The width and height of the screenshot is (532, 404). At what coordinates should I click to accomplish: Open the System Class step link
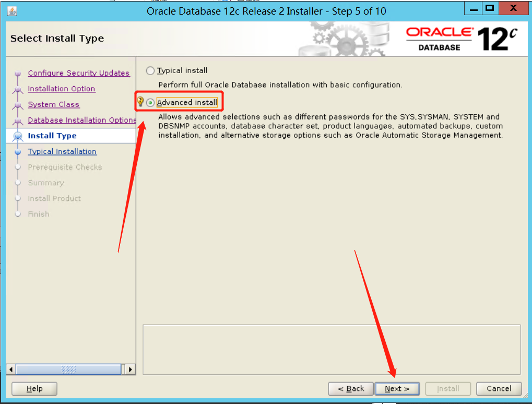54,104
